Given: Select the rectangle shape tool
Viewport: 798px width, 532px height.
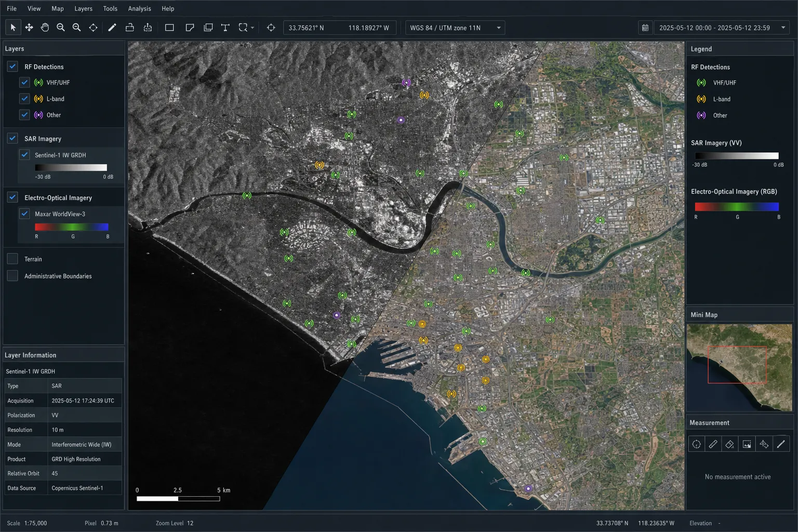Looking at the screenshot, I should 169,28.
